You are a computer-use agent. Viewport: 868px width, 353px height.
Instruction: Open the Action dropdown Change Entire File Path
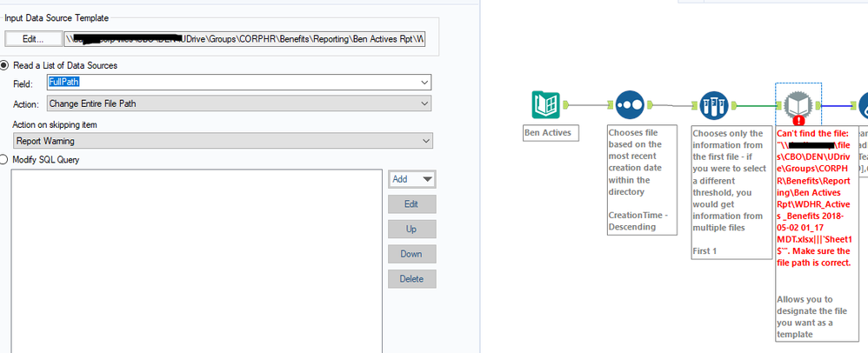238,103
